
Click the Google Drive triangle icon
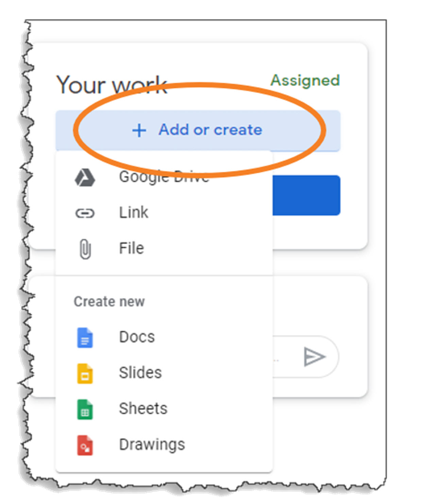pos(85,177)
